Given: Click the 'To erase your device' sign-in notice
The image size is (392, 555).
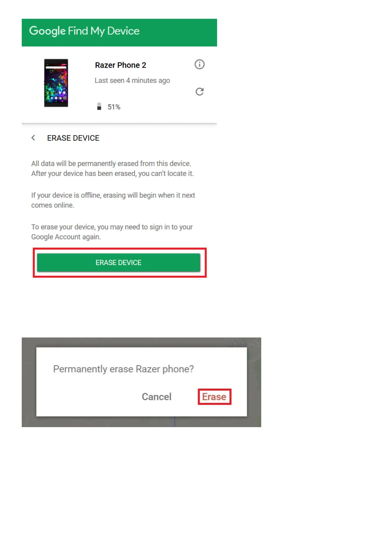Looking at the screenshot, I should tap(112, 232).
